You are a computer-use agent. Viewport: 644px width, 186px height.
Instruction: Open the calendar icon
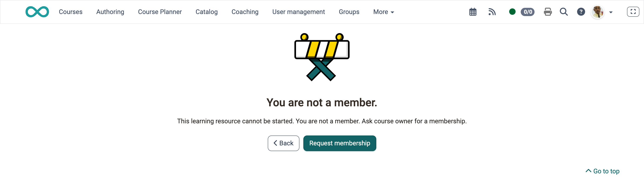(473, 12)
